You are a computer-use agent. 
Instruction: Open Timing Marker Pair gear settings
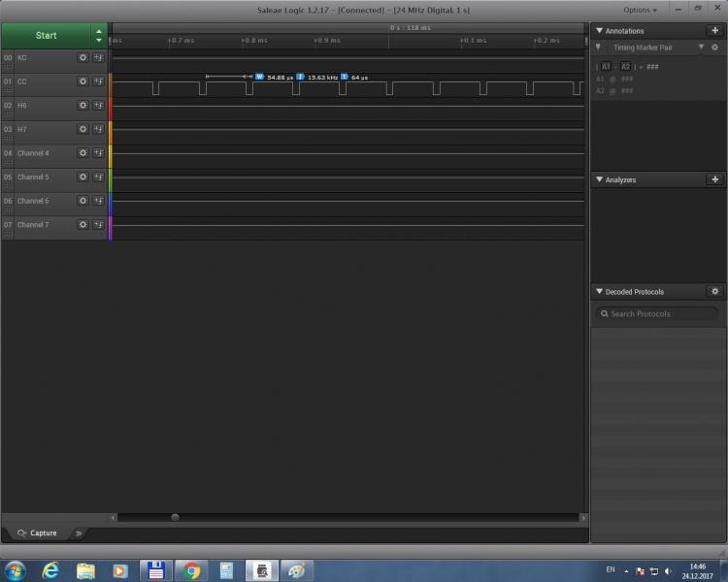715,47
